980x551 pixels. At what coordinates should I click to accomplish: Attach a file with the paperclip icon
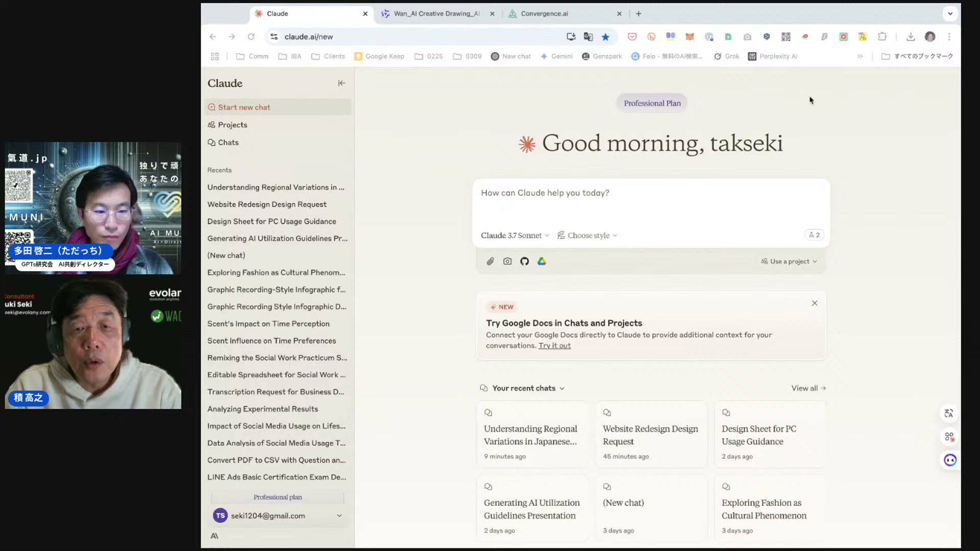point(490,261)
